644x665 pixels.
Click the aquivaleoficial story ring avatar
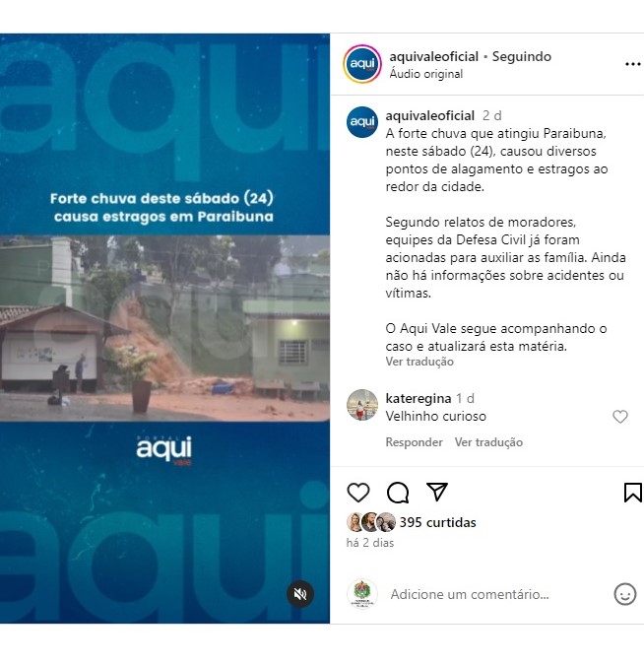(x=362, y=64)
